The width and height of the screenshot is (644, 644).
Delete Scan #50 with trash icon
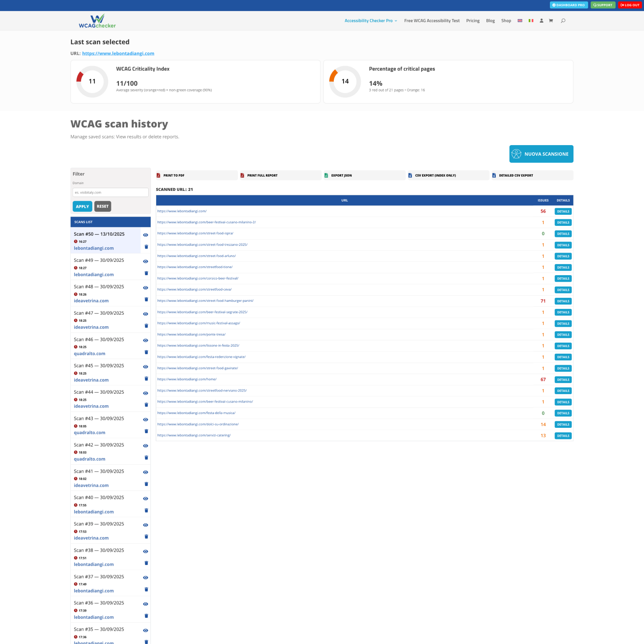146,247
